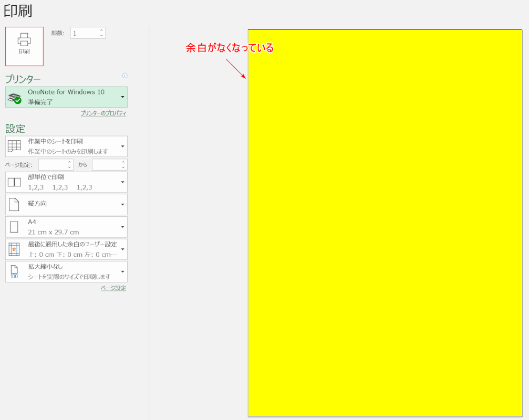Click the sheet grid icon
529x420 pixels.
(x=14, y=146)
